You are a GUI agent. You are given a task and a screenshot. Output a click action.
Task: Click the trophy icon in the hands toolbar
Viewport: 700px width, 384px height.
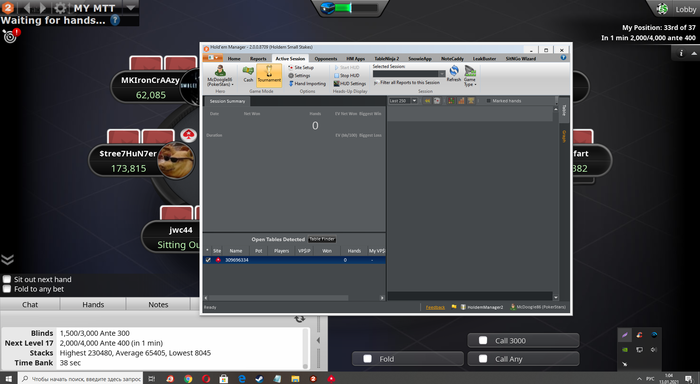coord(471,101)
